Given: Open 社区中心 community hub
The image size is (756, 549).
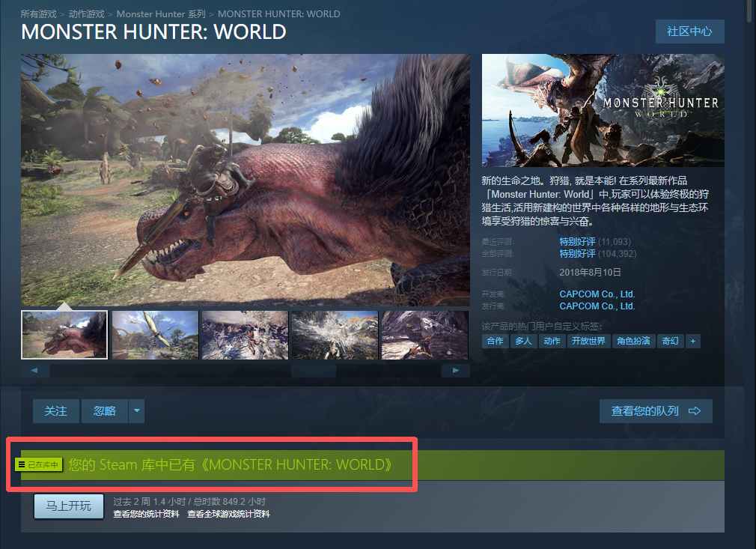Looking at the screenshot, I should pos(689,31).
